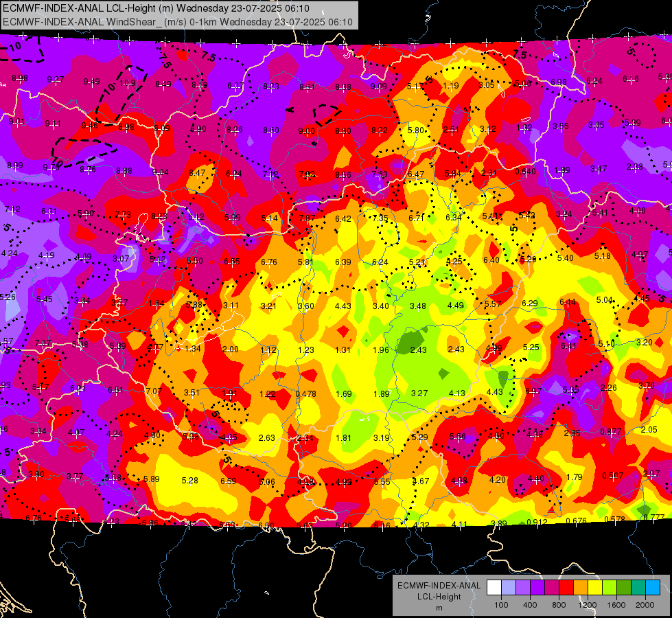
Task: Click the white swatch in the LCL-Height legend
Action: [x=494, y=588]
